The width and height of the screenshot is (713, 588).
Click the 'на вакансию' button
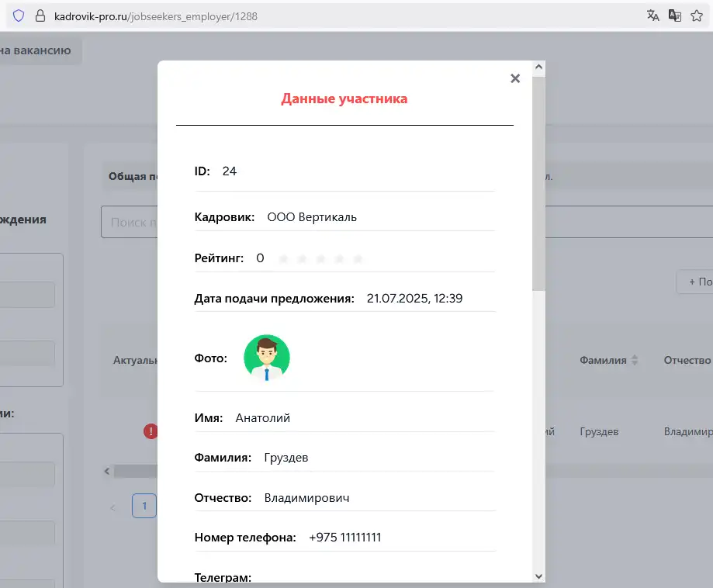click(37, 51)
